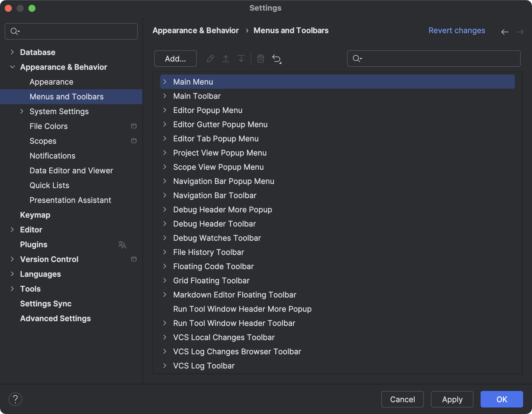Select the Edit action pencil icon
Screen dimensions: 532x414
[210, 59]
